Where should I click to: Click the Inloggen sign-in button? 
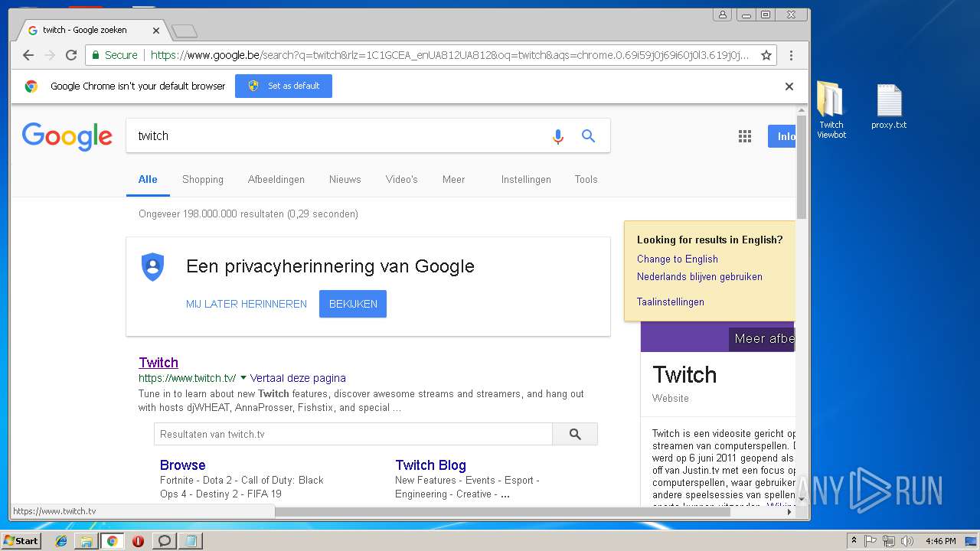[782, 136]
